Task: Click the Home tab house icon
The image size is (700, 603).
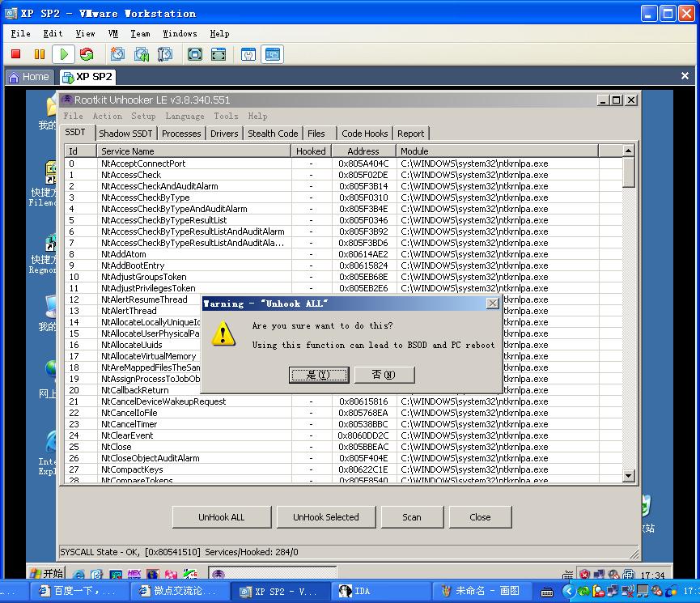Action: (x=14, y=77)
